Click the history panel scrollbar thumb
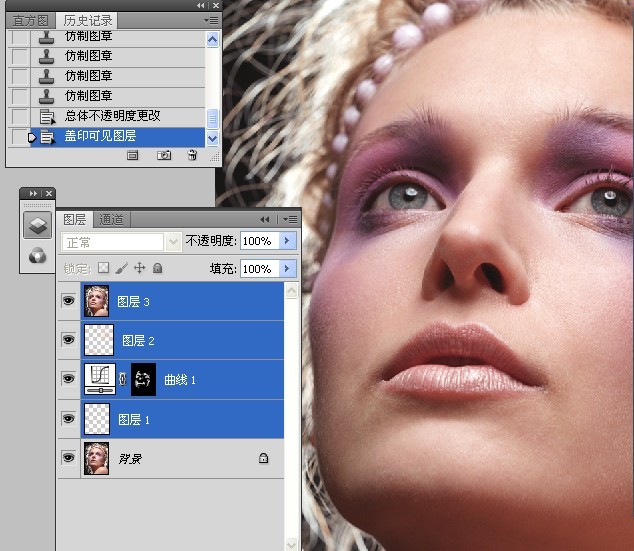Image resolution: width=634 pixels, height=551 pixels. pyautogui.click(x=212, y=118)
